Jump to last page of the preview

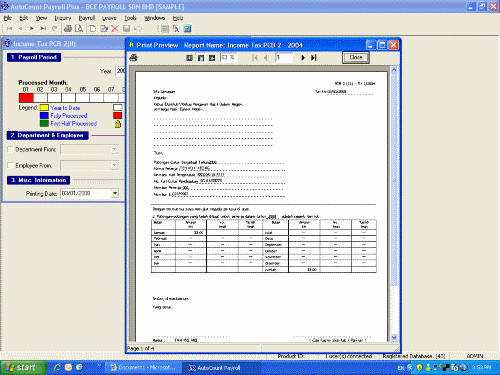313,58
